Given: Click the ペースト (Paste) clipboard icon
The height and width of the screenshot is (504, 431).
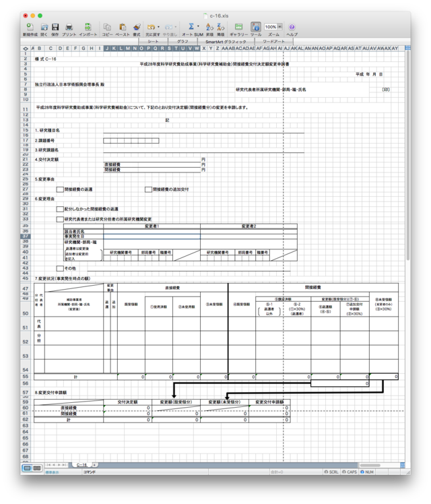Looking at the screenshot, I should pos(123,27).
